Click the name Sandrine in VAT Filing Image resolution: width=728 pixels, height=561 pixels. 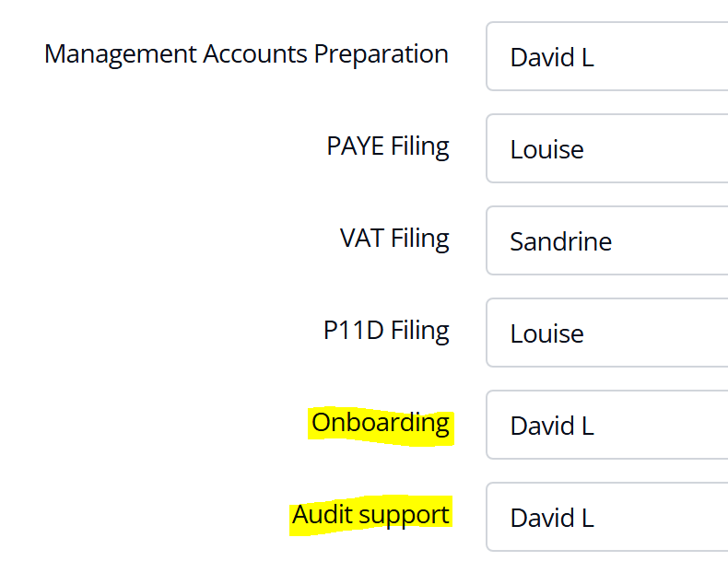560,242
